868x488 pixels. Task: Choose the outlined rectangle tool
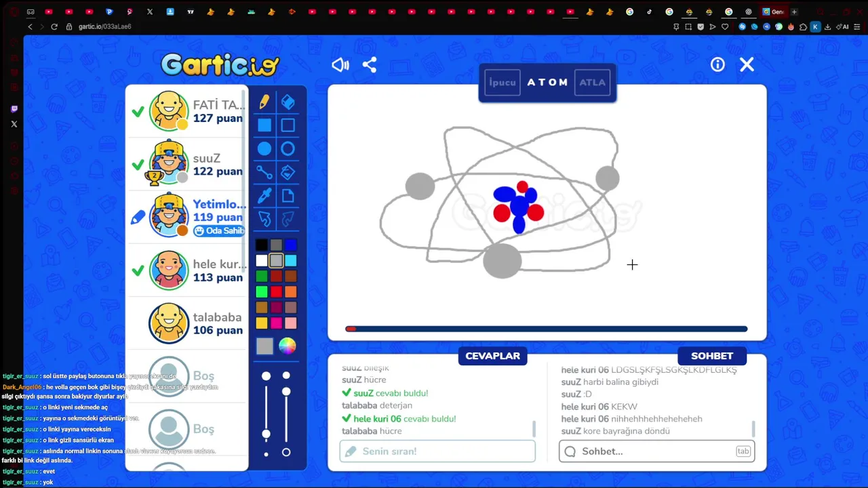288,125
